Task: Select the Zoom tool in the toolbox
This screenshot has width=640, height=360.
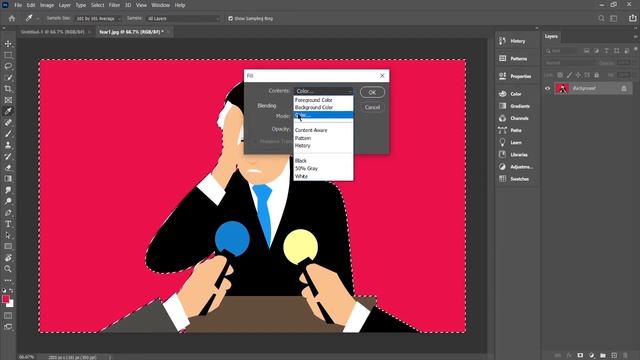Action: [x=8, y=269]
